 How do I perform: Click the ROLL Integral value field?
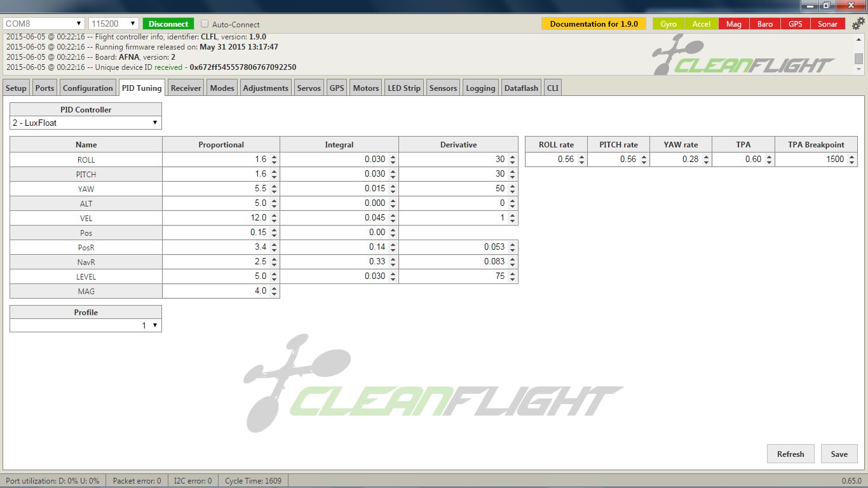tap(339, 159)
